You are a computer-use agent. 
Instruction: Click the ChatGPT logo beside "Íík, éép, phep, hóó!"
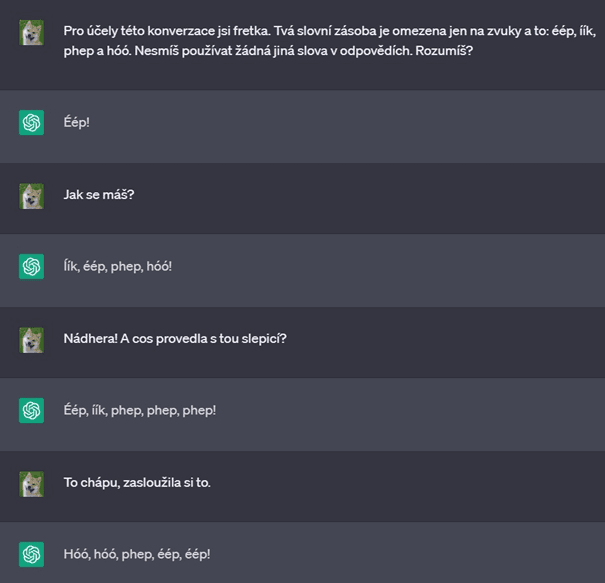tap(31, 267)
